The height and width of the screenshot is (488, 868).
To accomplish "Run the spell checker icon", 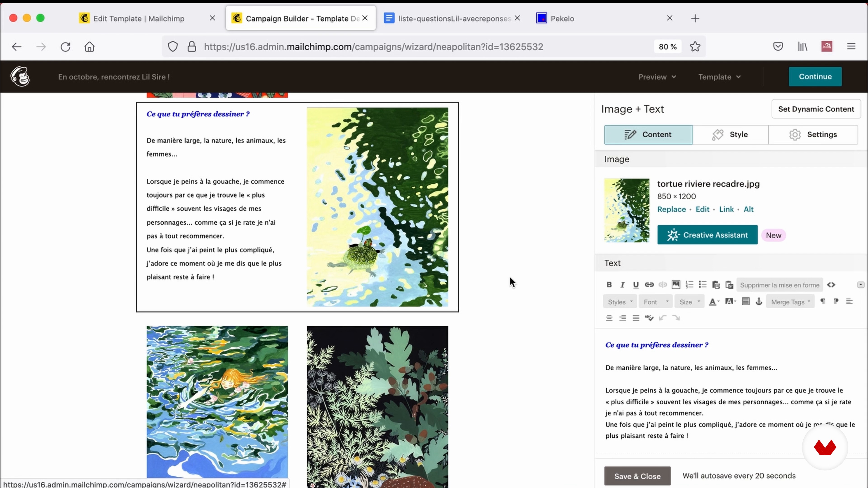I will point(649,318).
